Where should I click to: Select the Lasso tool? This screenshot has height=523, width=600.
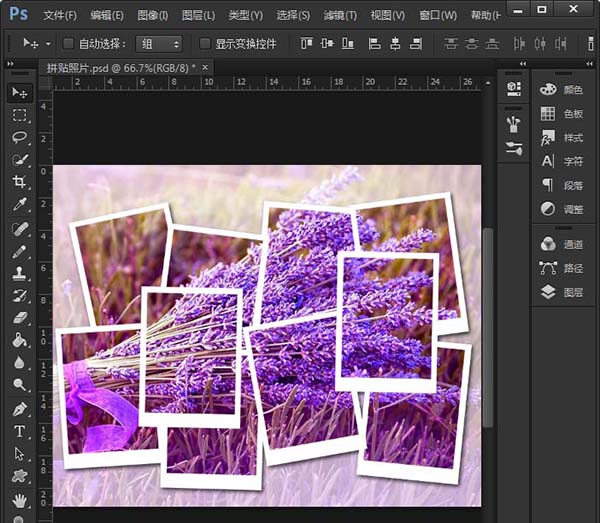(x=20, y=137)
